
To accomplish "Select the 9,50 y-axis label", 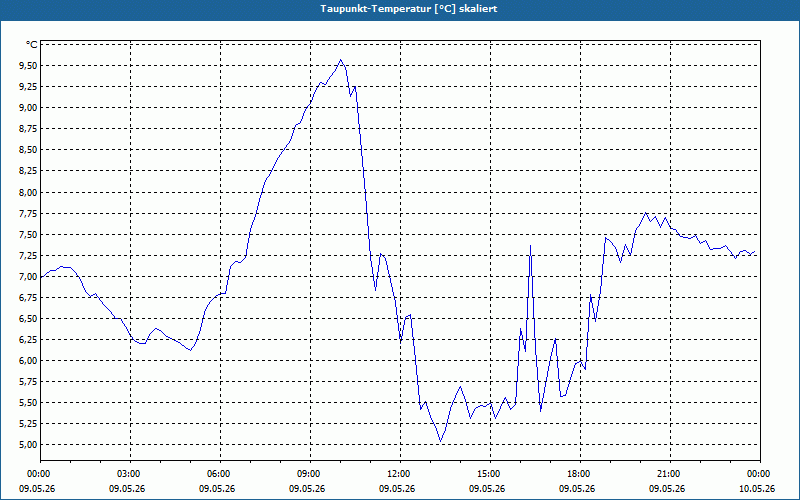I will (x=28, y=66).
